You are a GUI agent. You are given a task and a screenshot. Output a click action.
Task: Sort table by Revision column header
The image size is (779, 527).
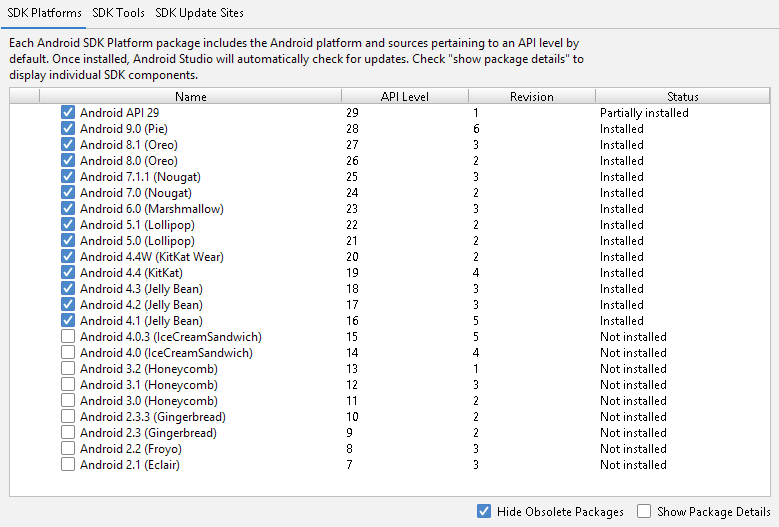(532, 96)
